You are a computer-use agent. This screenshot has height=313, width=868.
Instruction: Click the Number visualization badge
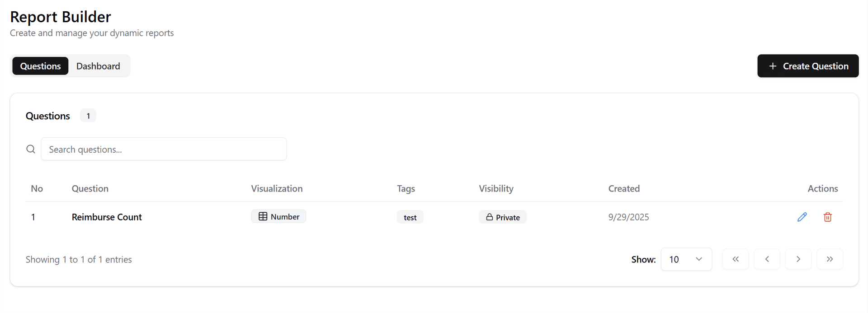click(x=279, y=217)
